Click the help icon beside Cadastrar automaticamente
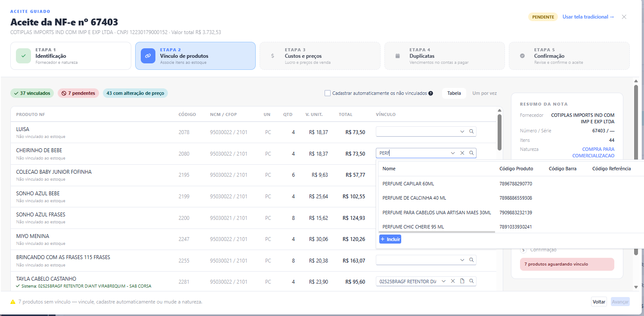644x316 pixels. point(430,93)
